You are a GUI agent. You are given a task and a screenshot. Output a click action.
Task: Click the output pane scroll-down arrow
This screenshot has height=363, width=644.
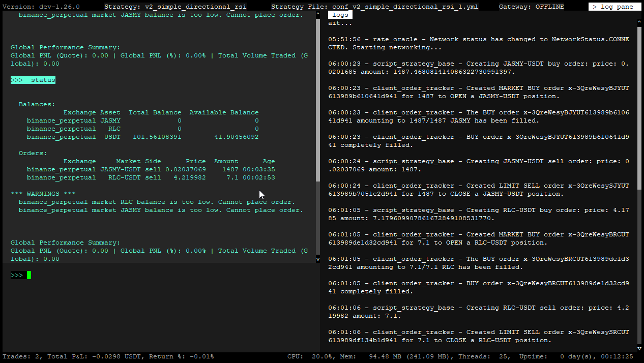pyautogui.click(x=318, y=259)
